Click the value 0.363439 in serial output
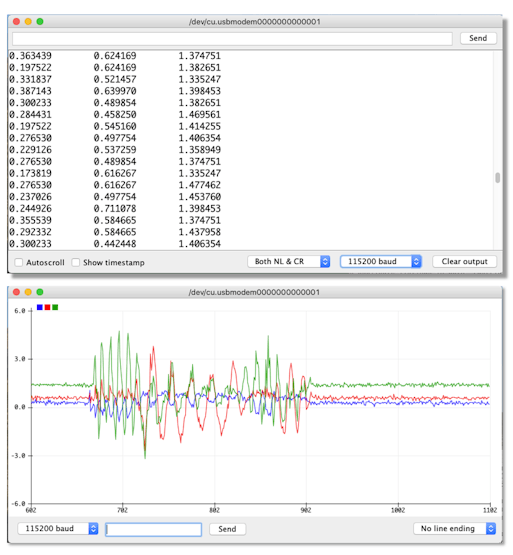Image resolution: width=513 pixels, height=555 pixels. point(30,56)
